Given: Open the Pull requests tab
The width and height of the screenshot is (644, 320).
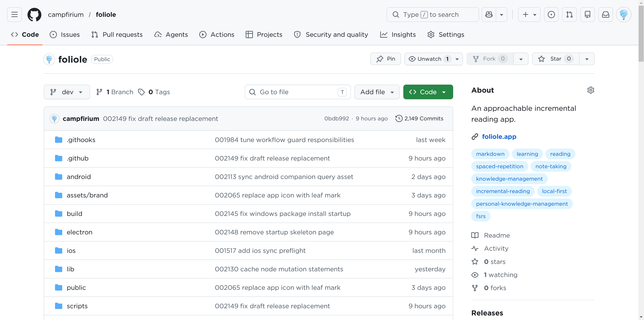Looking at the screenshot, I should (x=117, y=35).
